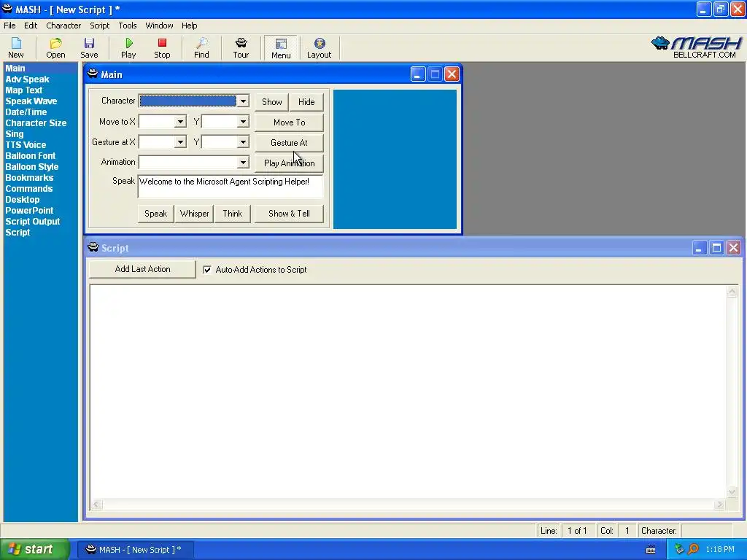Select Commands in the sidebar
The height and width of the screenshot is (560, 747).
28,189
